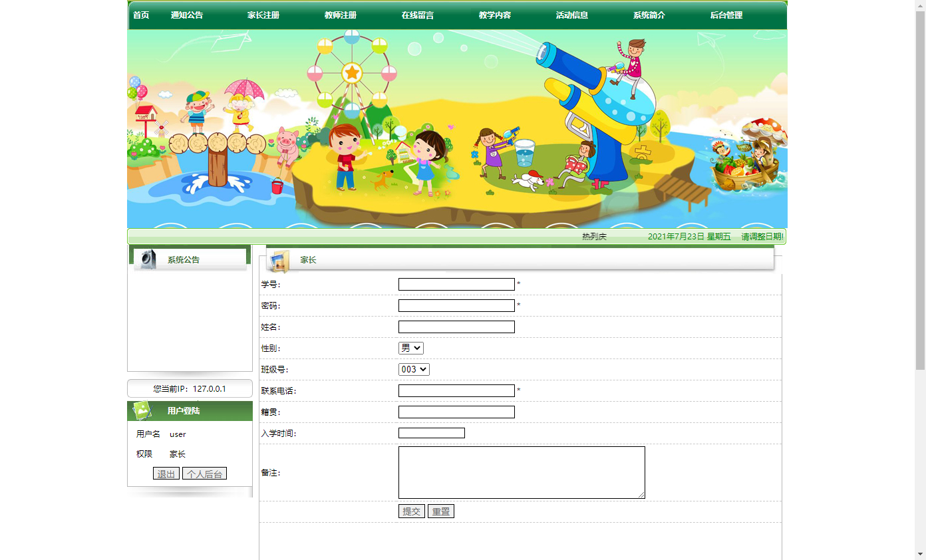Open 个人后台 personal backend
Image resolution: width=926 pixels, height=560 pixels.
[204, 473]
